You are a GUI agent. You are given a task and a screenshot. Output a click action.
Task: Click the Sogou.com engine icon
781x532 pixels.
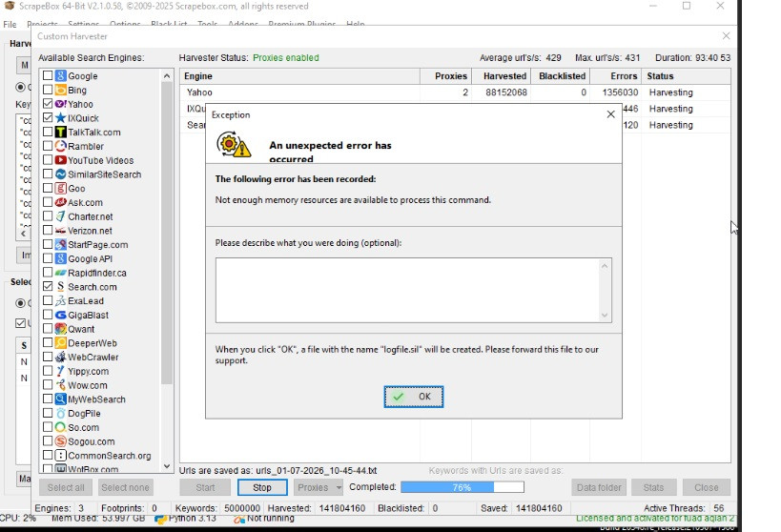tap(61, 441)
